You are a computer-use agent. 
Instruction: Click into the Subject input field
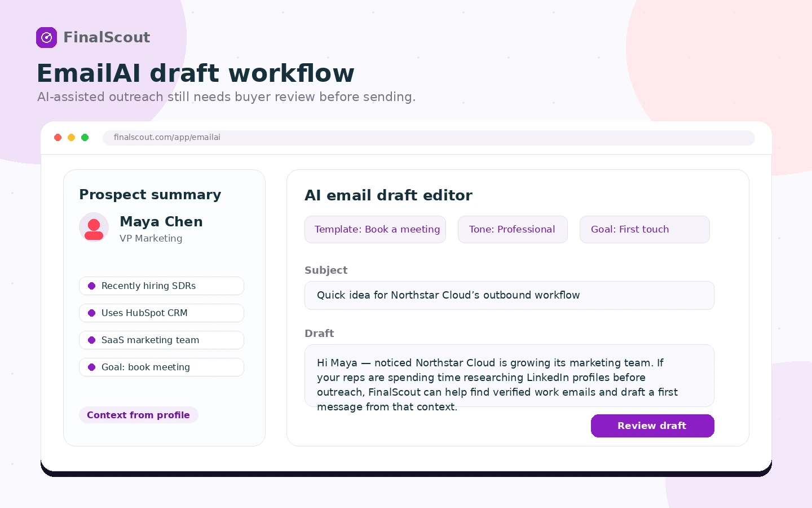(509, 295)
